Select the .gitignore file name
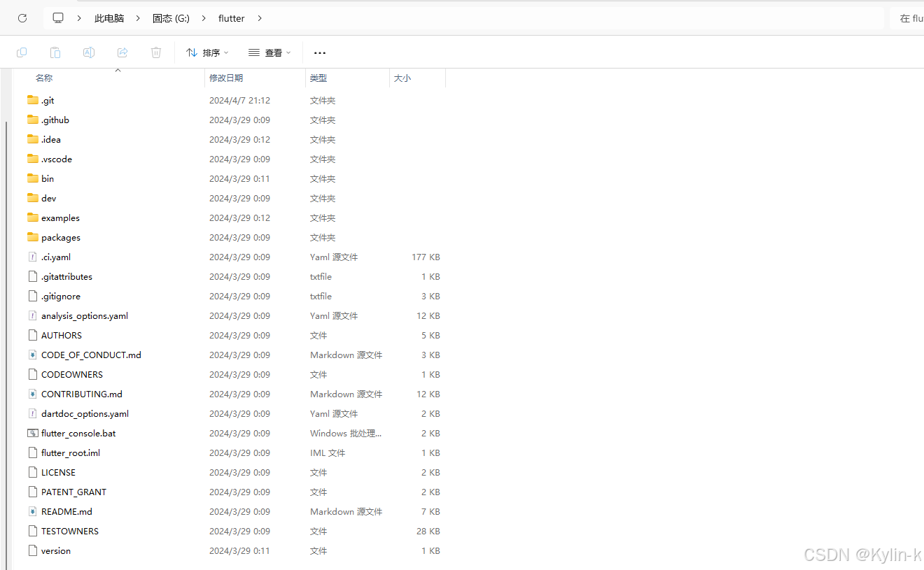 point(61,296)
